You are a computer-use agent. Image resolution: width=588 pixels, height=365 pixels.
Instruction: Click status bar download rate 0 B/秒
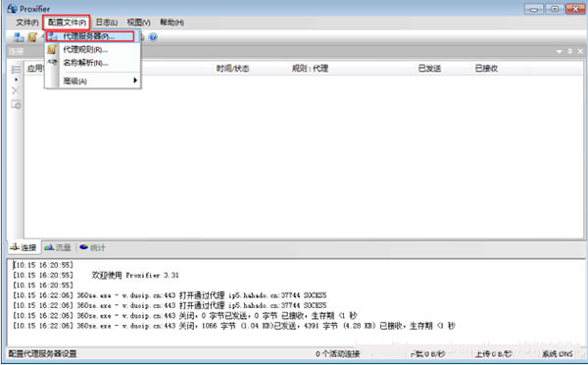[x=428, y=354]
